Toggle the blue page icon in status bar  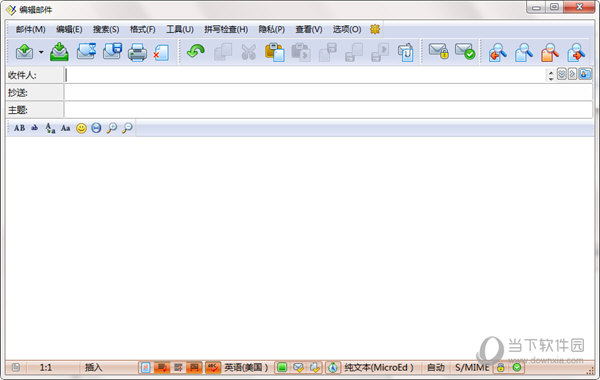[145, 368]
